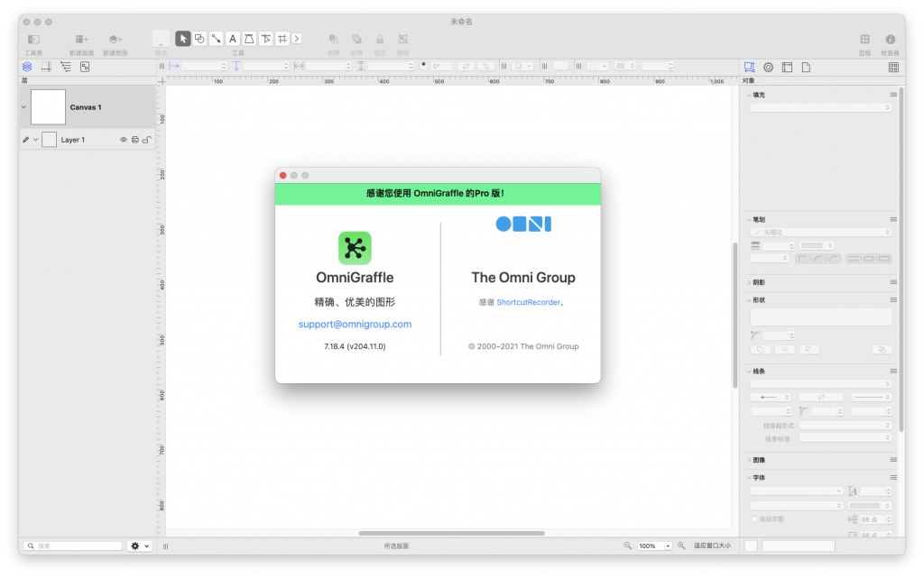The image size is (924, 578).
Task: Open the Canvas inspector tab
Action: coord(787,67)
